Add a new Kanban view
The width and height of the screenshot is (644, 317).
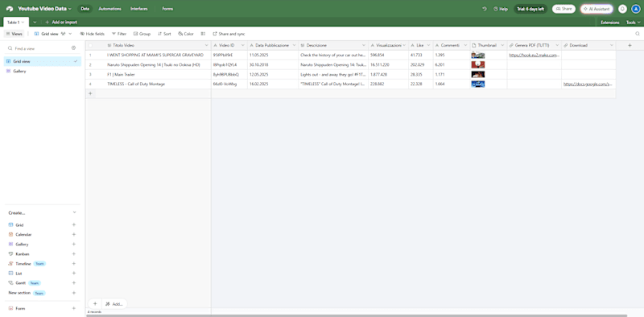pos(74,253)
